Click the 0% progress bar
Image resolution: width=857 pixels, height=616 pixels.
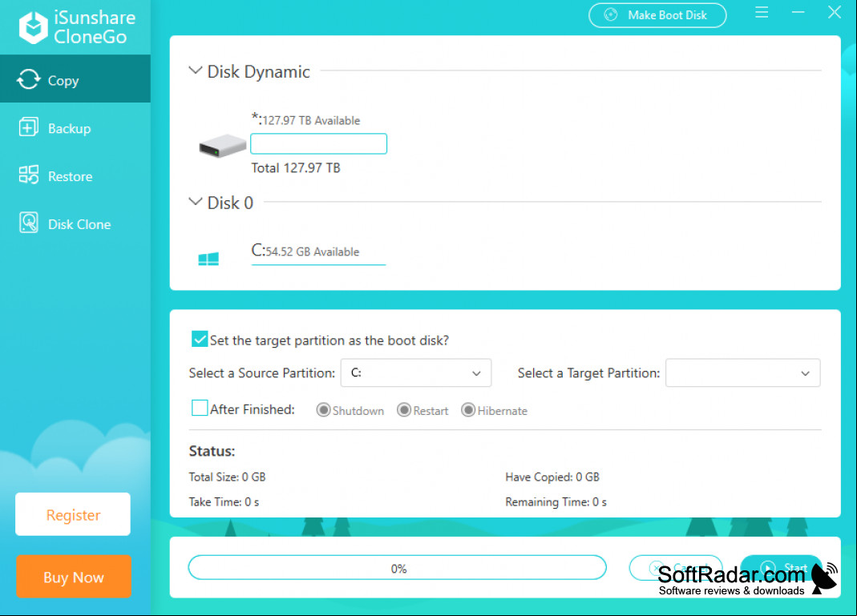(398, 568)
